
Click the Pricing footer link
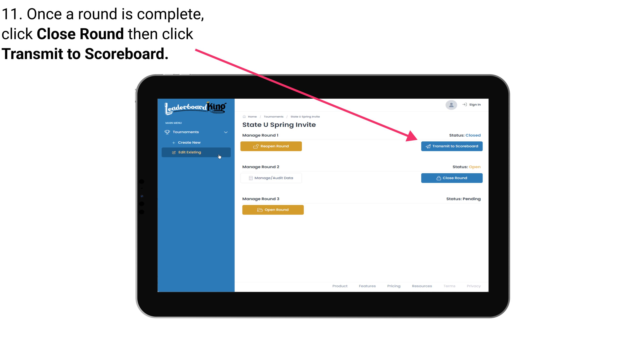coord(393,286)
